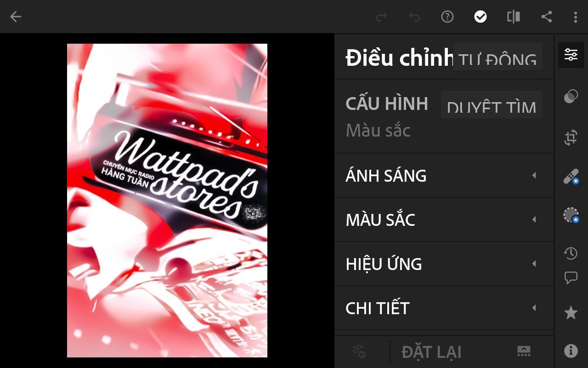
Task: Select the healing bandage tool
Action: (571, 177)
